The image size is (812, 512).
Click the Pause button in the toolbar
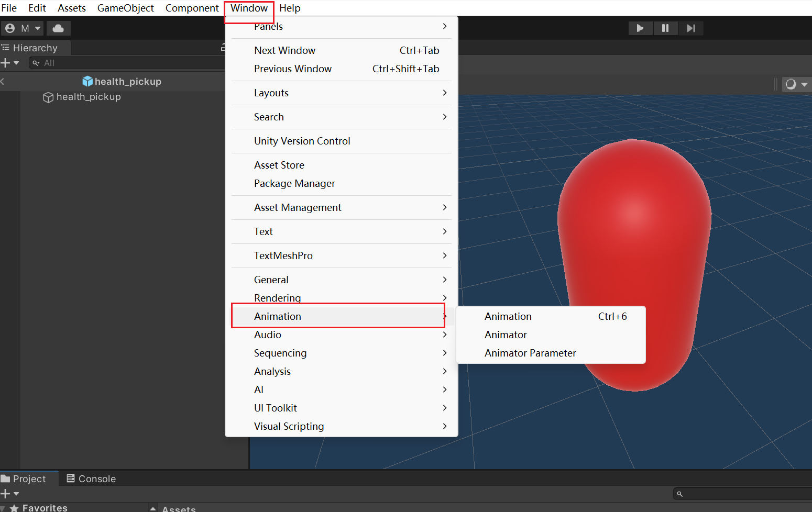[x=665, y=28]
